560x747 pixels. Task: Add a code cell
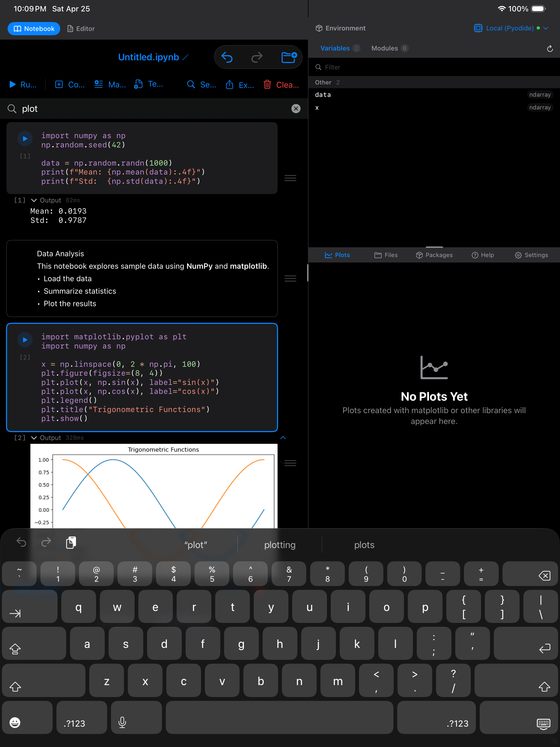click(x=70, y=84)
